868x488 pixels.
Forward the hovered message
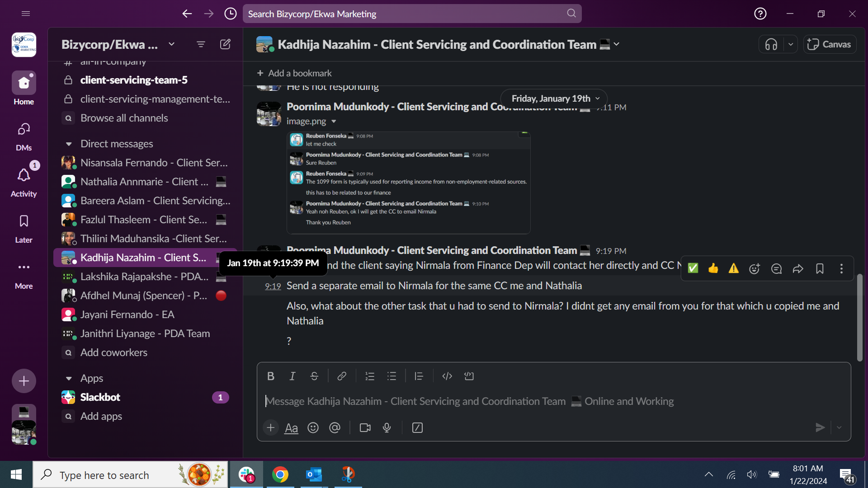[x=798, y=269]
